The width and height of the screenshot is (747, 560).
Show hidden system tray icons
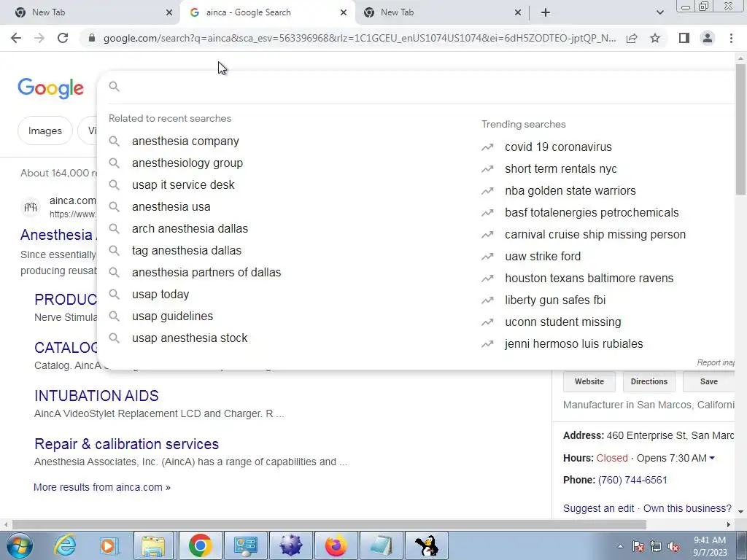(x=620, y=547)
